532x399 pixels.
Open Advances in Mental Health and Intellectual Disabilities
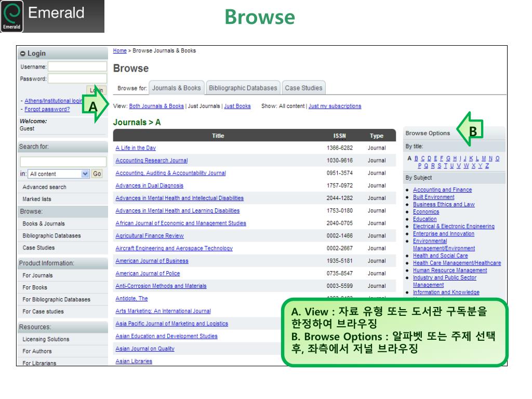tap(179, 198)
